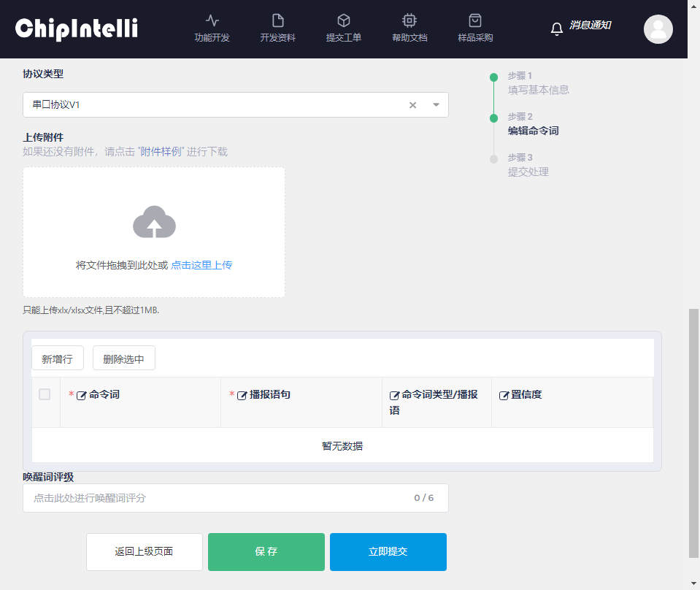The width and height of the screenshot is (700, 590).
Task: Open 功能开发 from the top navigation
Action: click(x=212, y=28)
